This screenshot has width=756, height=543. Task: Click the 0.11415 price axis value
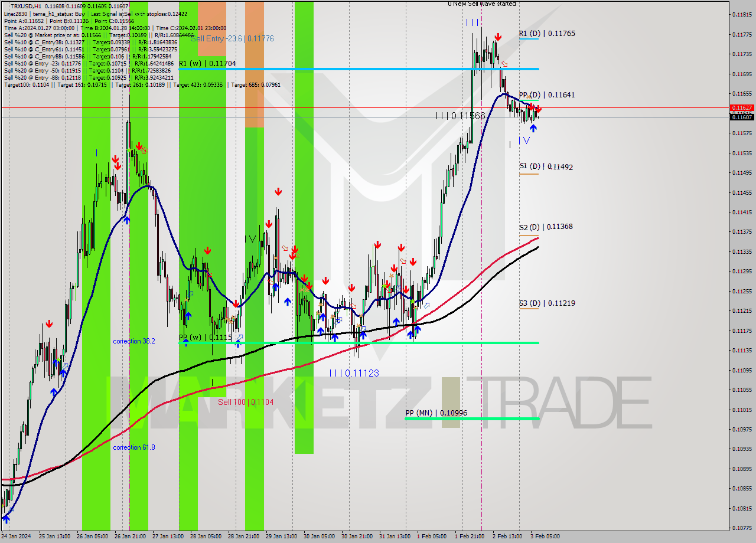pyautogui.click(x=742, y=212)
